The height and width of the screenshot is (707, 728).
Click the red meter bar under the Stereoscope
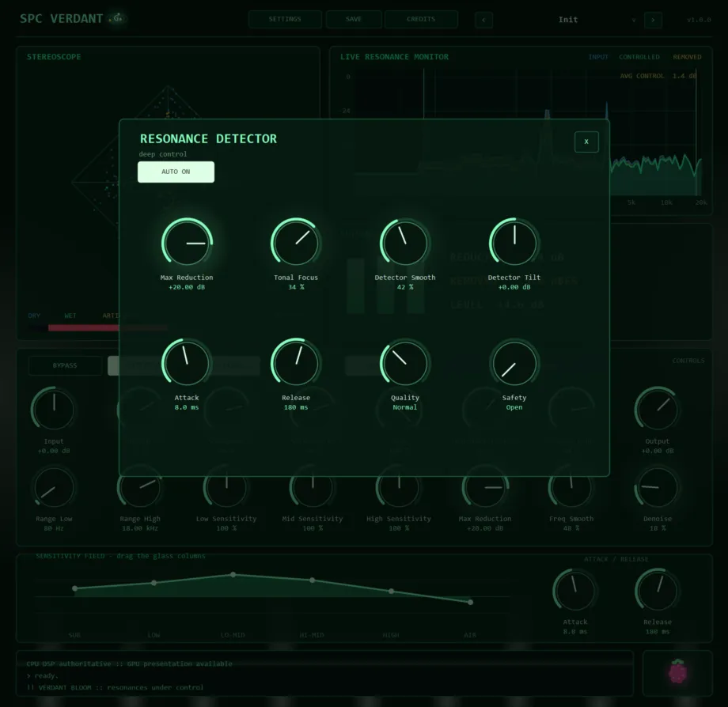click(x=84, y=328)
